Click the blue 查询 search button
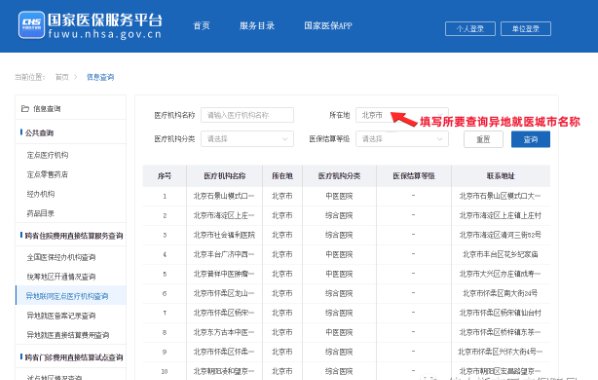Image resolution: width=598 pixels, height=380 pixels. pos(530,139)
